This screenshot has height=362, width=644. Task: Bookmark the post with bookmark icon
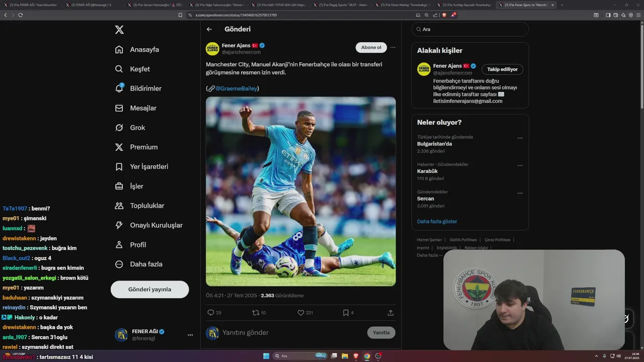pyautogui.click(x=346, y=313)
